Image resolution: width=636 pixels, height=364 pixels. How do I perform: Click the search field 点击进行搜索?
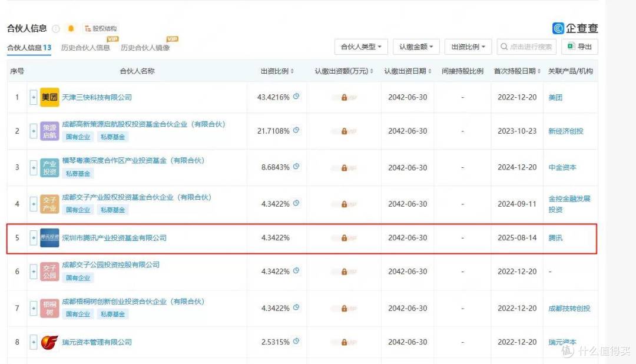pyautogui.click(x=527, y=47)
